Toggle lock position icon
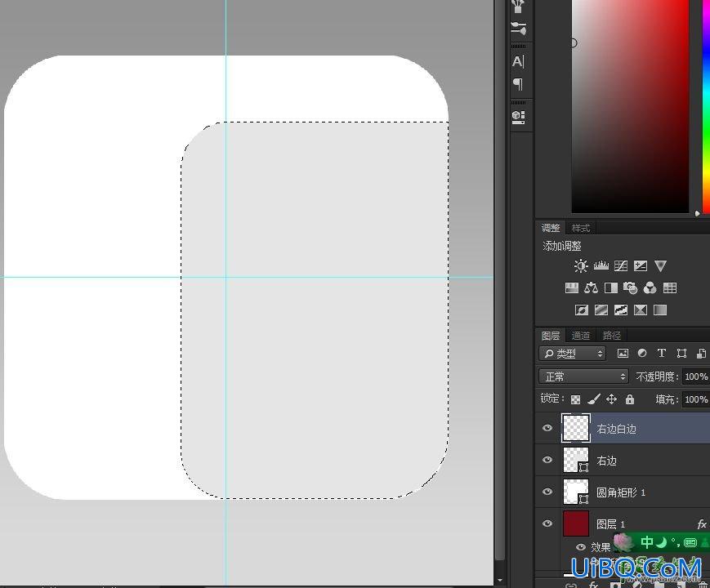 [x=611, y=399]
